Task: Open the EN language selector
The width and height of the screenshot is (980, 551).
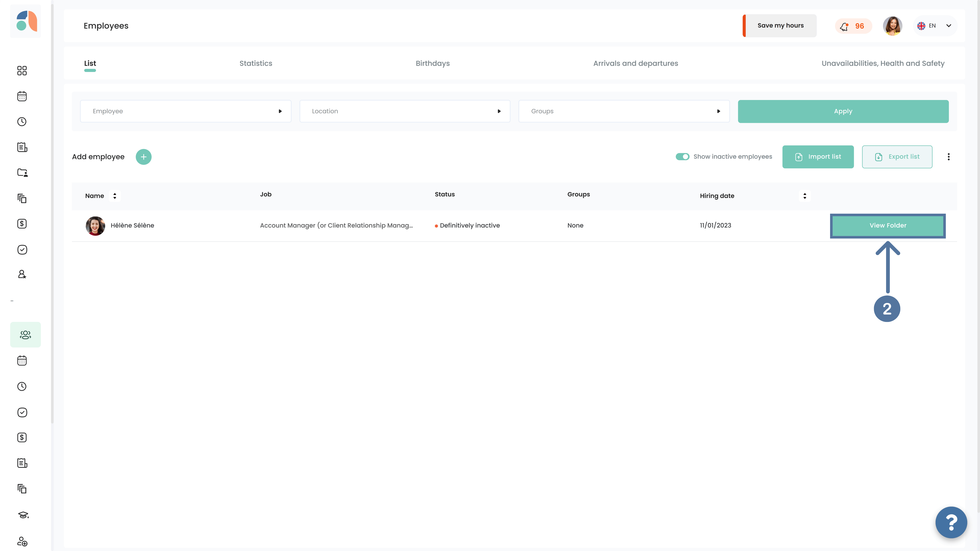Action: [x=934, y=26]
